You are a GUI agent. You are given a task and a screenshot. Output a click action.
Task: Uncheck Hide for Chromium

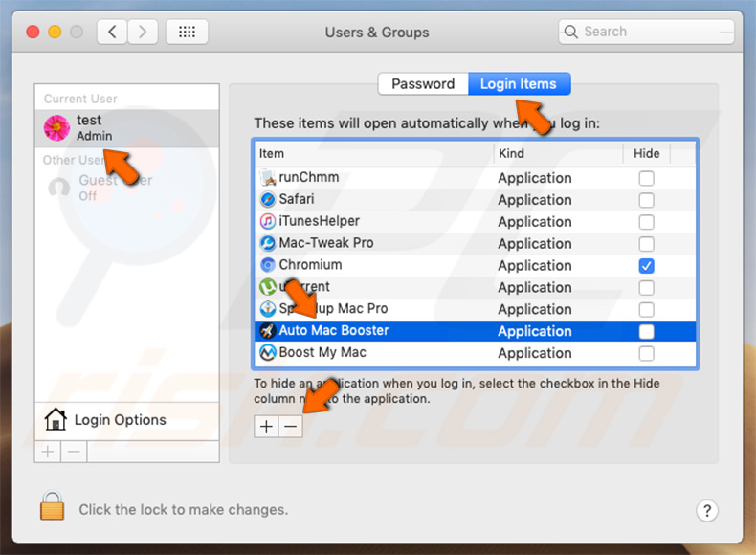pyautogui.click(x=647, y=266)
